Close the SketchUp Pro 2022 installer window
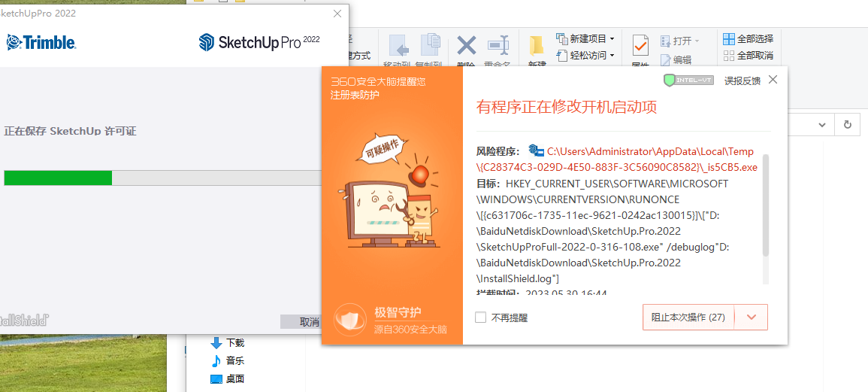Image resolution: width=868 pixels, height=392 pixels. coord(337,14)
